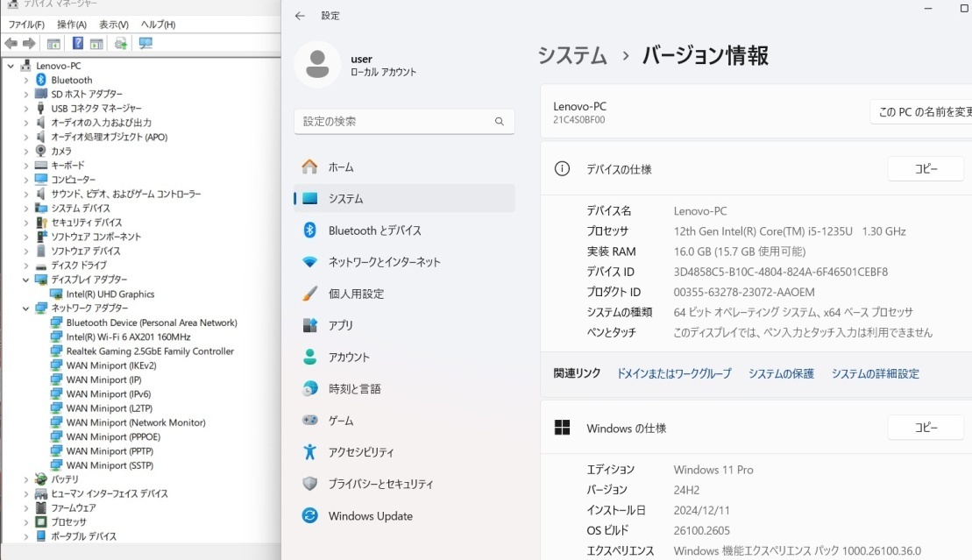Click the show properties toolbar icon
This screenshot has width=972, height=560.
[95, 43]
